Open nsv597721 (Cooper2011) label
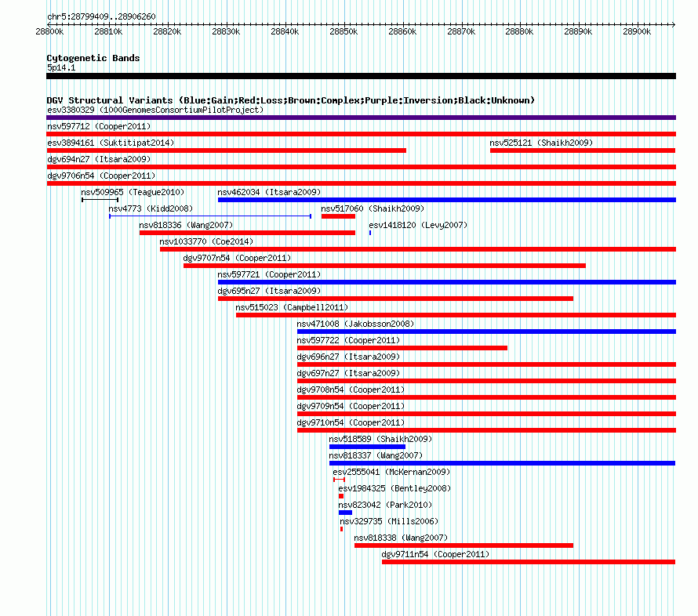 coord(269,274)
